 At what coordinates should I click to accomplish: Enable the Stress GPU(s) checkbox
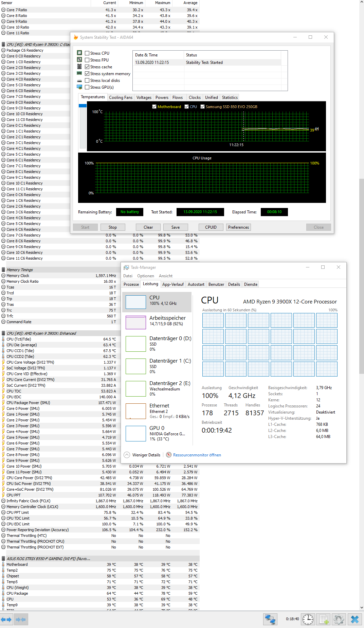click(x=87, y=87)
